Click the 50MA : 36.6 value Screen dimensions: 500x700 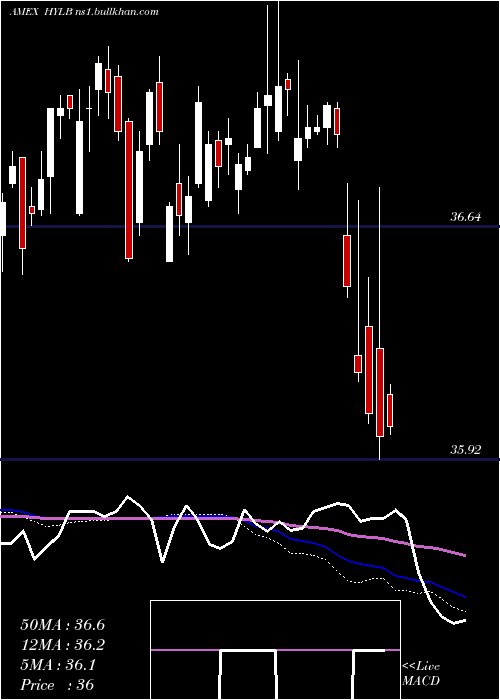62,625
